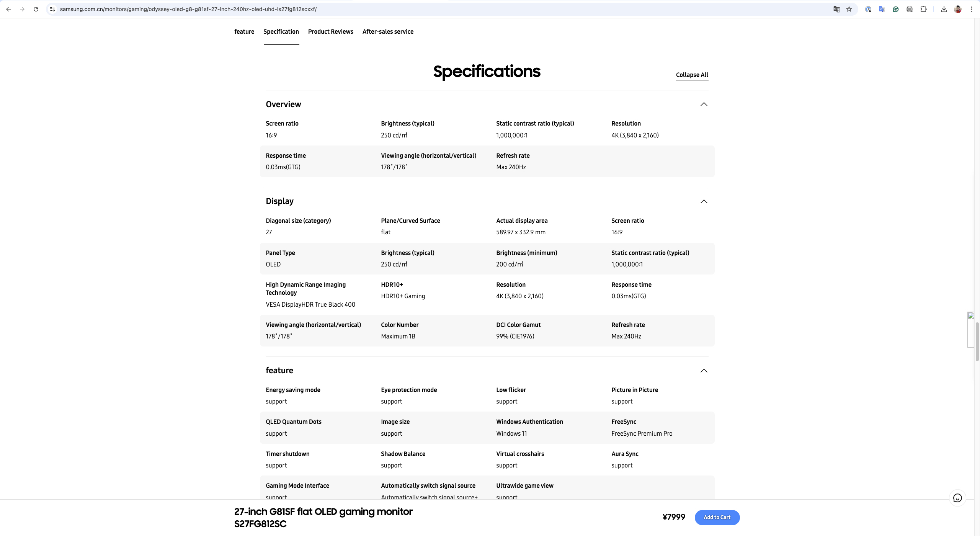Reload the Samsung page
980x536 pixels.
[36, 9]
